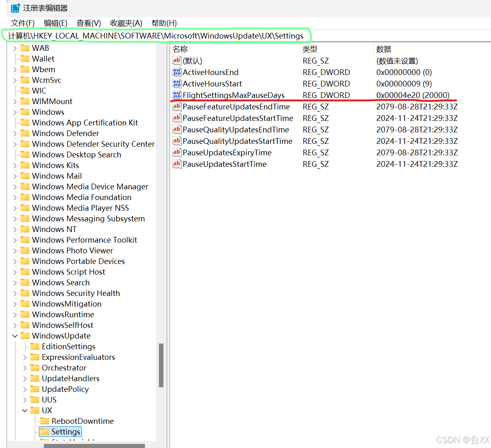Image resolution: width=491 pixels, height=448 pixels.
Task: Open the 收藏夹(A) menu
Action: tap(126, 23)
